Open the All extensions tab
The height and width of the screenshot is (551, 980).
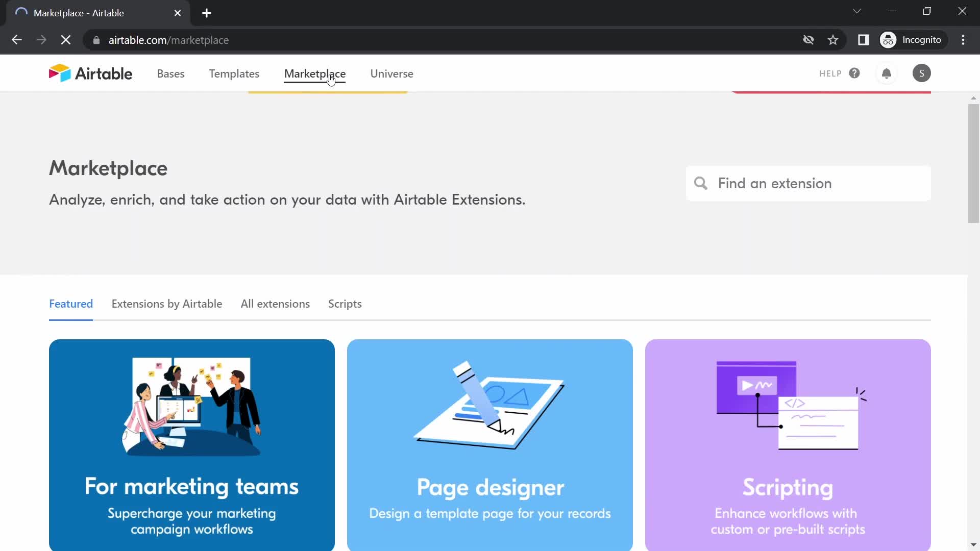[x=275, y=304]
